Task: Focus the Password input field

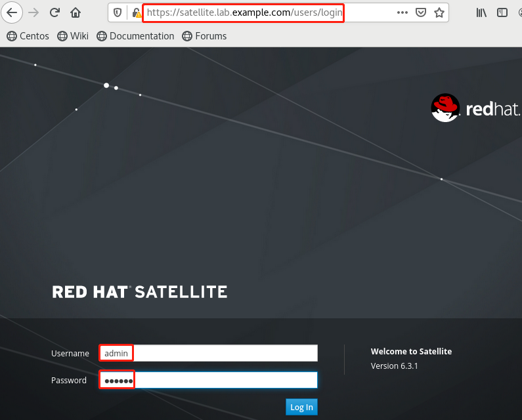Action: (208, 380)
